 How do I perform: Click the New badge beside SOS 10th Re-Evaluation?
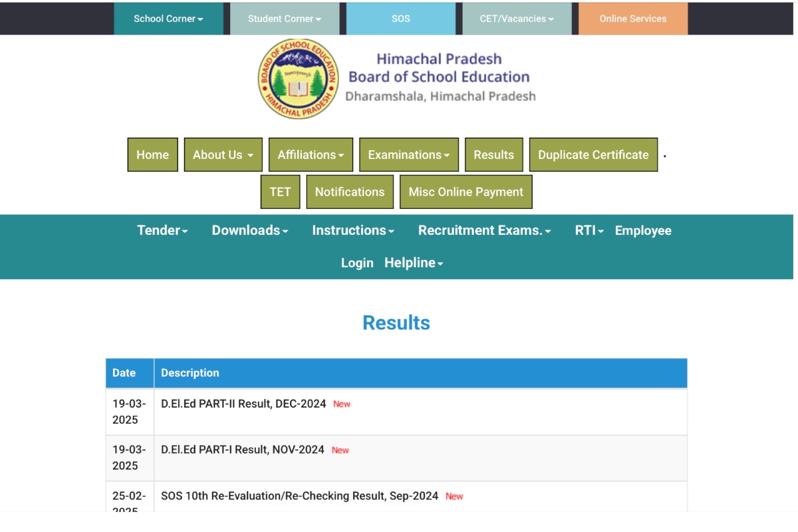(454, 496)
